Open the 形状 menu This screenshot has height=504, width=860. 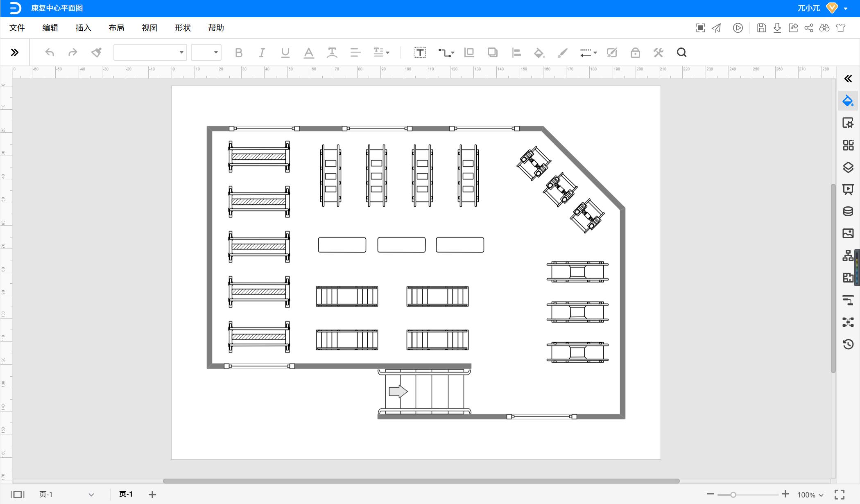[183, 28]
